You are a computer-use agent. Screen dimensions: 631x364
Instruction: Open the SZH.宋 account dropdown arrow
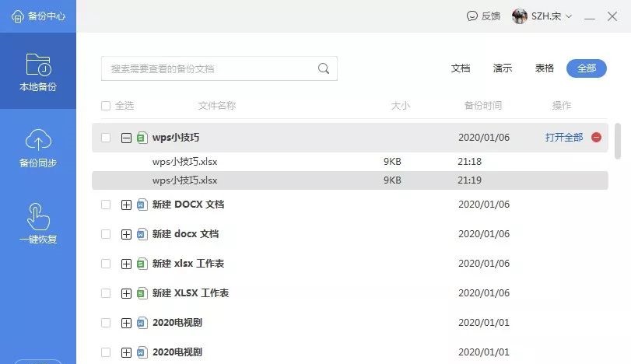[569, 16]
